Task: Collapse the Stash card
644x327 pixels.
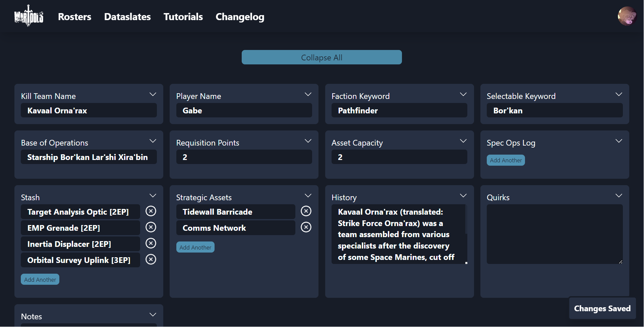Action: [153, 196]
